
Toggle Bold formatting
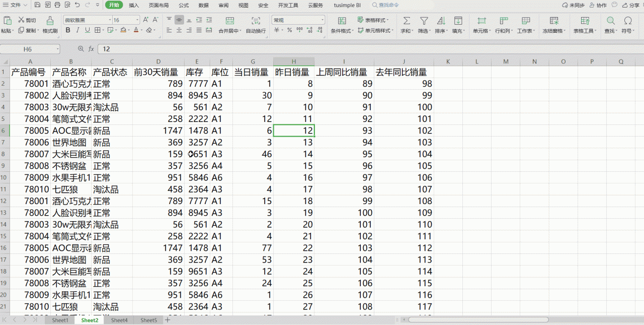(68, 30)
